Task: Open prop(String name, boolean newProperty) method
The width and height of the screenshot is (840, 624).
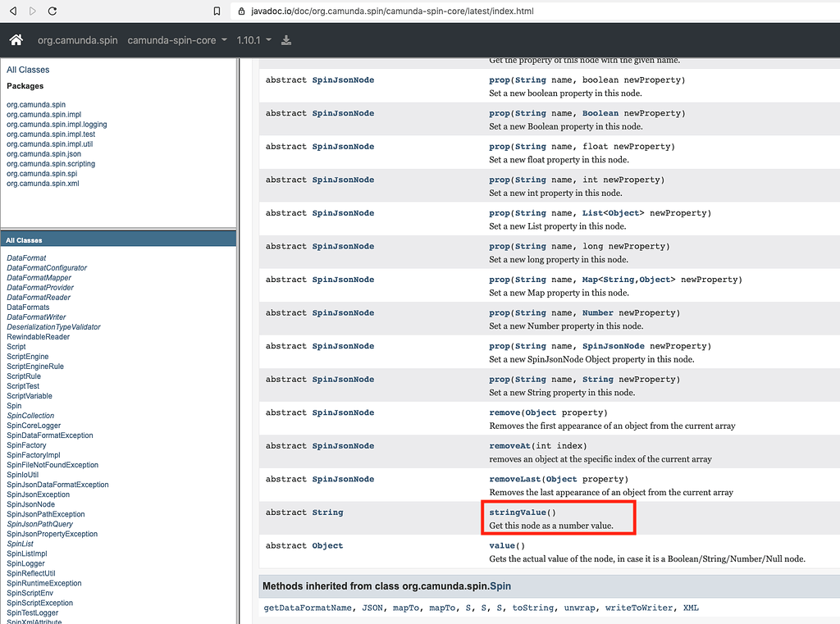Action: pos(500,80)
